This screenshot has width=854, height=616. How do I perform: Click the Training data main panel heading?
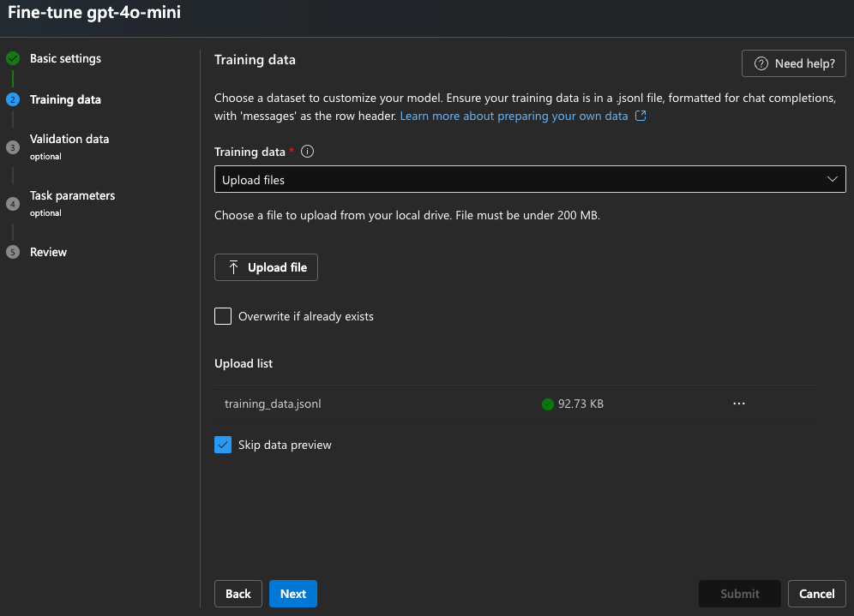click(x=255, y=60)
